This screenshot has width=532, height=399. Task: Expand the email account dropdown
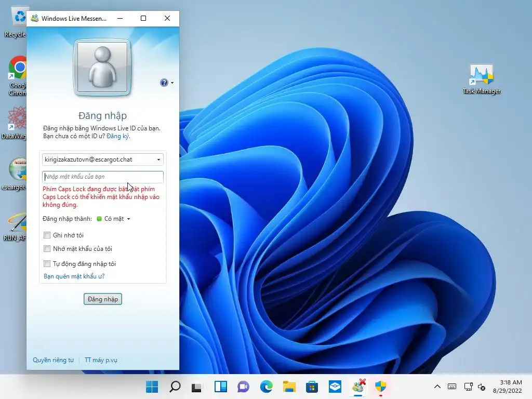[158, 159]
